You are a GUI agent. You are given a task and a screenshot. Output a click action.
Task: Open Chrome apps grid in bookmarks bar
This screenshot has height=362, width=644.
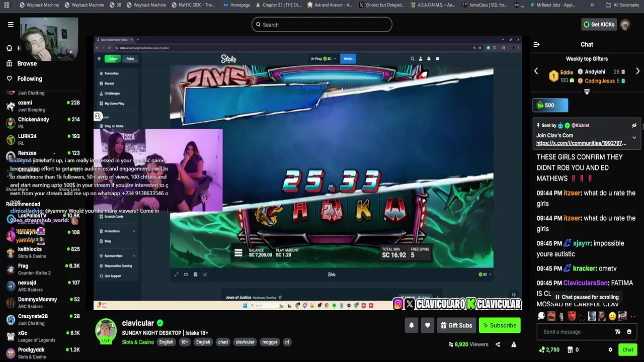[7, 5]
